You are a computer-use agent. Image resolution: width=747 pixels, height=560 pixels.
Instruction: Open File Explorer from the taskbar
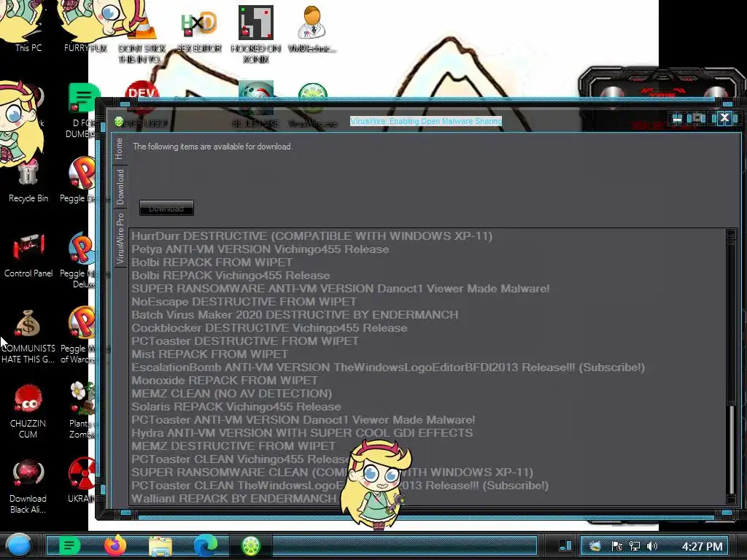pos(160,545)
